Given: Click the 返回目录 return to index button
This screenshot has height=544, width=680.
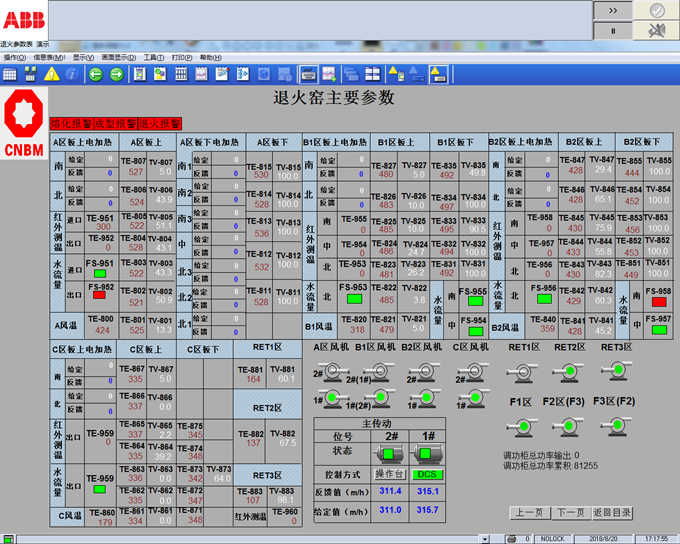Looking at the screenshot, I should pos(612,513).
